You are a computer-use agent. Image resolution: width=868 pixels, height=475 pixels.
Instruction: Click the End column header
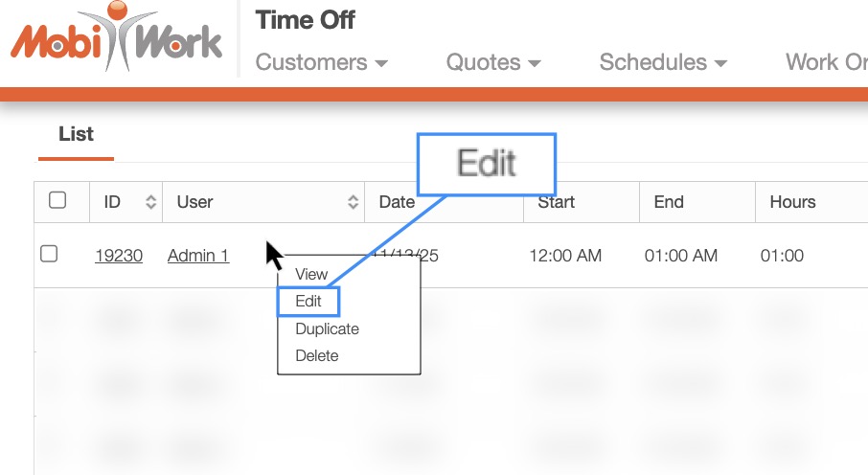click(669, 202)
